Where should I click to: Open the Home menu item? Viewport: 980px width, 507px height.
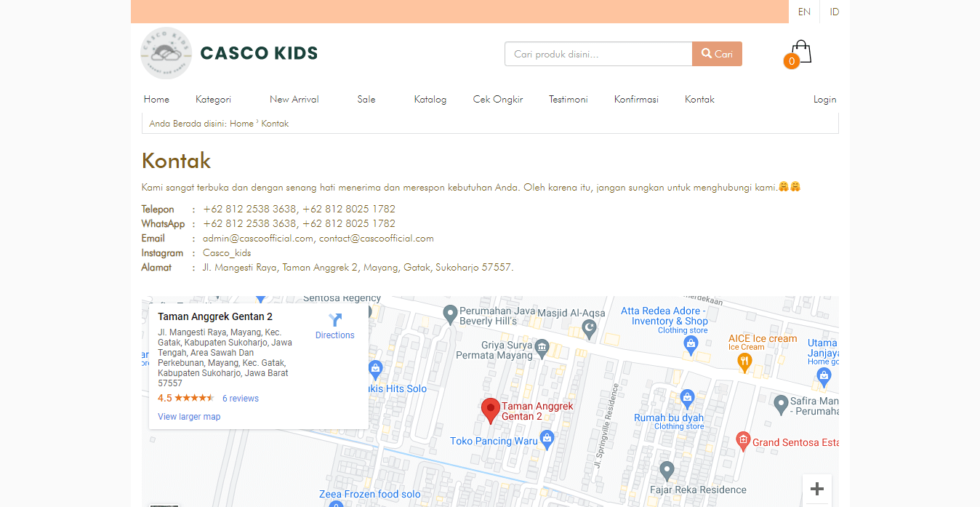point(156,100)
